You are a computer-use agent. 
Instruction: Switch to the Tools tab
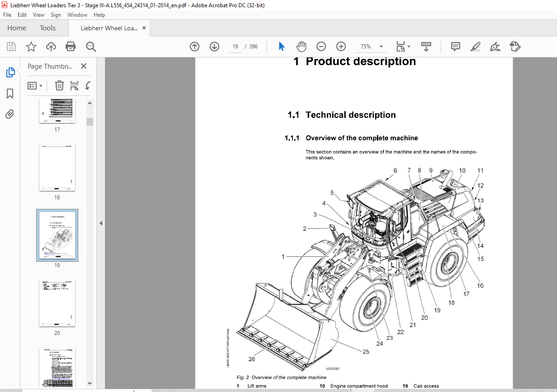tap(48, 28)
